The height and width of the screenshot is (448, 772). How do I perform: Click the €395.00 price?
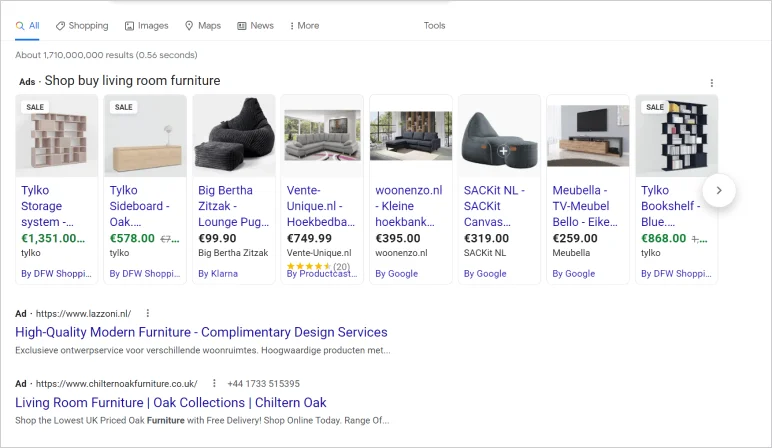398,238
